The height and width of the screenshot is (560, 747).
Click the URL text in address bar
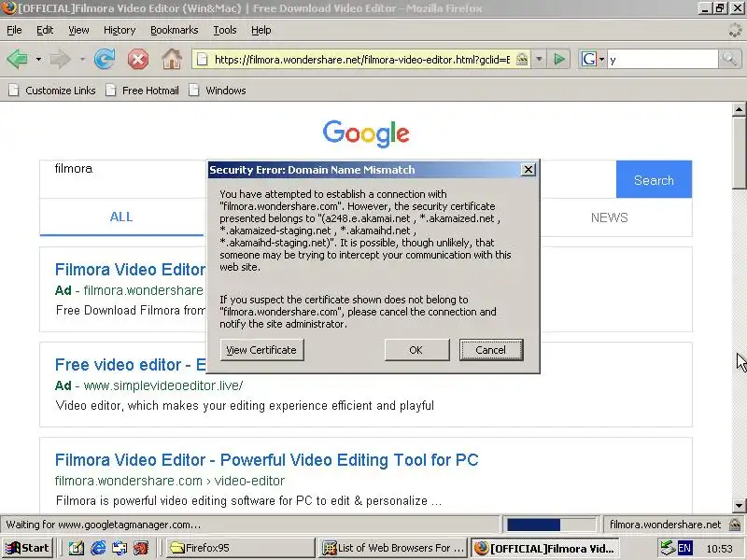[x=362, y=60]
